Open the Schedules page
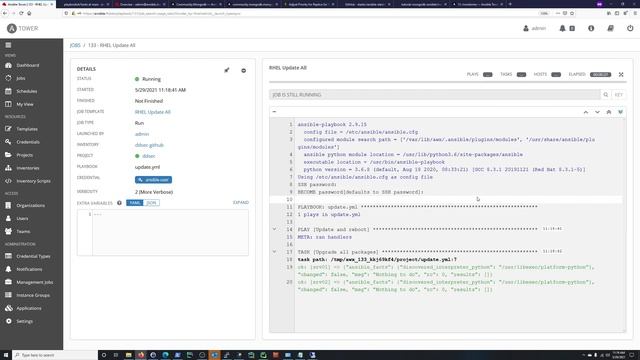 [27, 91]
